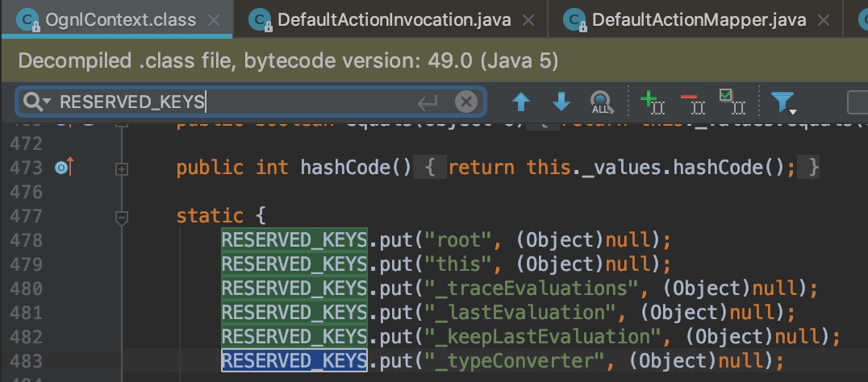The height and width of the screenshot is (382, 868).
Task: Click the "_keepLastEvaluation" string literal
Action: (542, 337)
